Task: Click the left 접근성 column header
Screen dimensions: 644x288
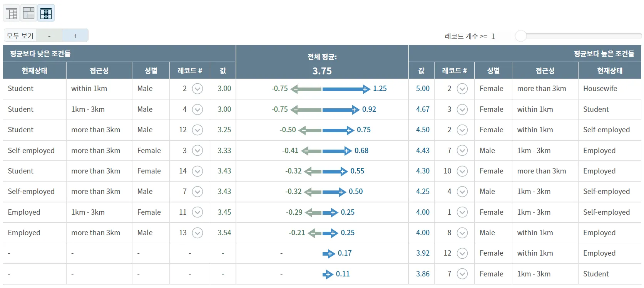Action: pos(99,71)
